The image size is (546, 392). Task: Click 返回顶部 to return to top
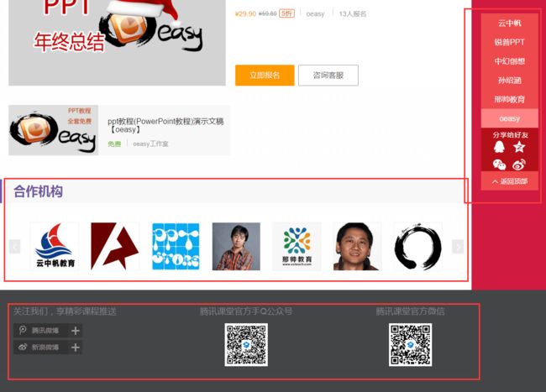coord(509,181)
